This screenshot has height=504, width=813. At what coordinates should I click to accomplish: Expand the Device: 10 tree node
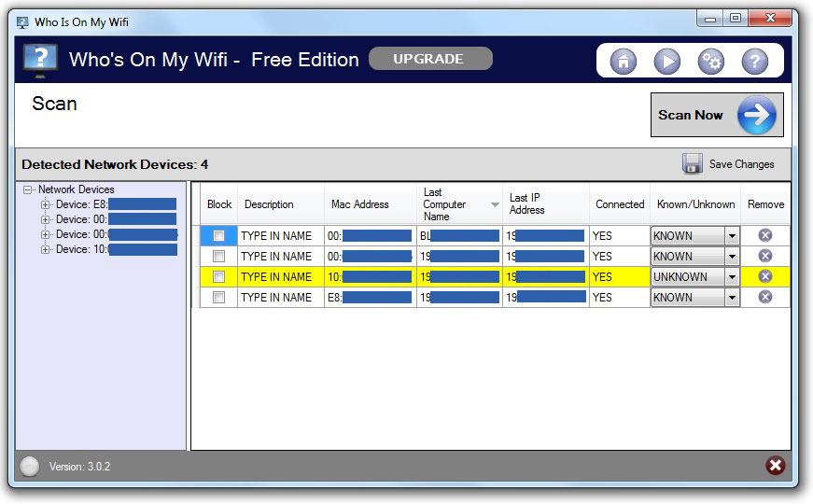pyautogui.click(x=46, y=250)
